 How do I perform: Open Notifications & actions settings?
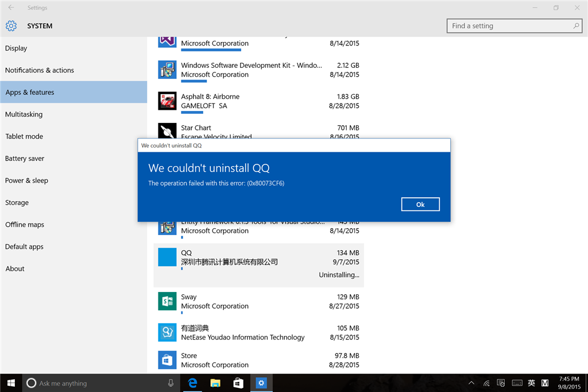coord(40,70)
